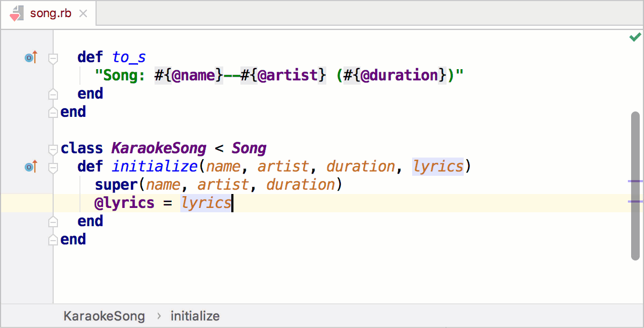The height and width of the screenshot is (328, 644).
Task: Click the fold marker next to initialize's end line
Action: pos(52,221)
